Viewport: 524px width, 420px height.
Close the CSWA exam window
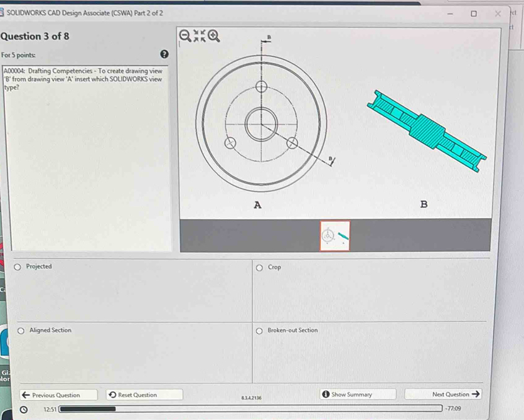[497, 14]
